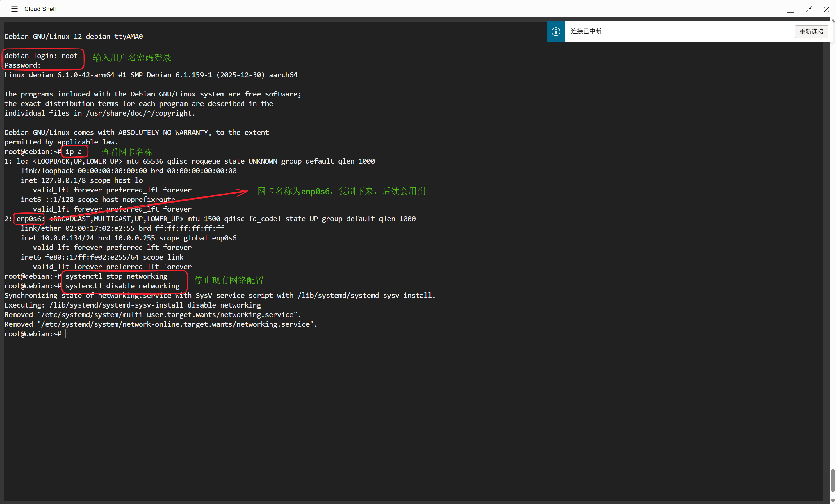Close the Cloud Shell window
The image size is (836, 504).
[826, 9]
